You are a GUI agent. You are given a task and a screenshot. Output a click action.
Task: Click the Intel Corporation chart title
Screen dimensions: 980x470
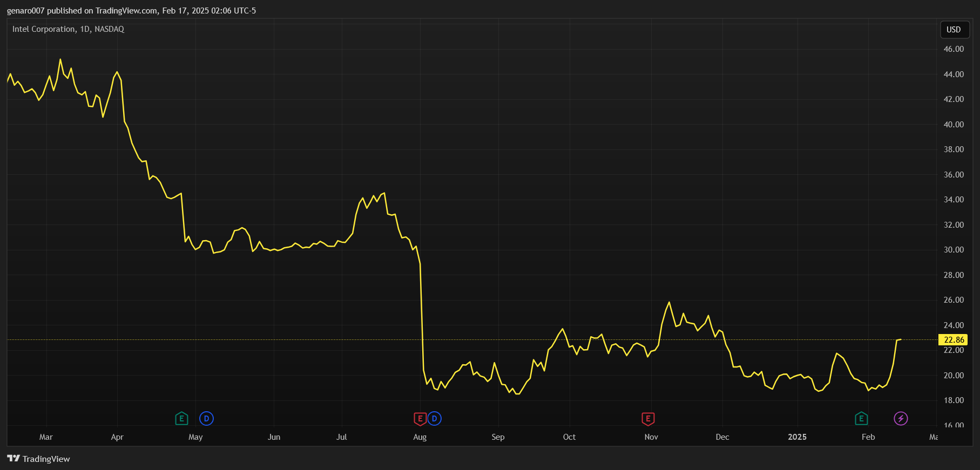(x=68, y=29)
